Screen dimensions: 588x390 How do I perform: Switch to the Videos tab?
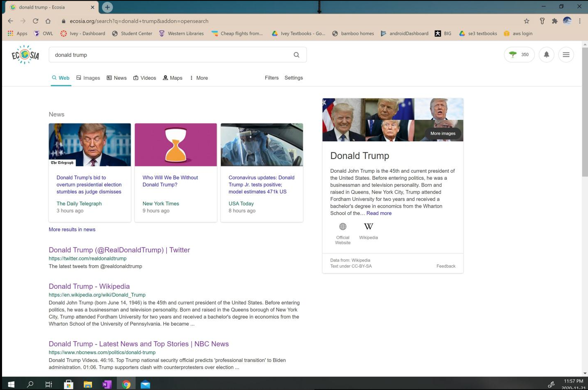[x=144, y=78]
